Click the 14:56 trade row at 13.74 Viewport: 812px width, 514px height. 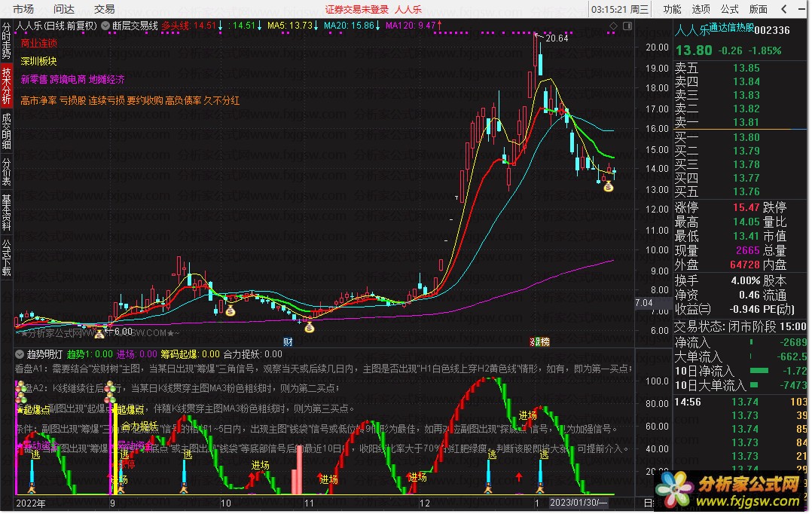[x=740, y=402]
